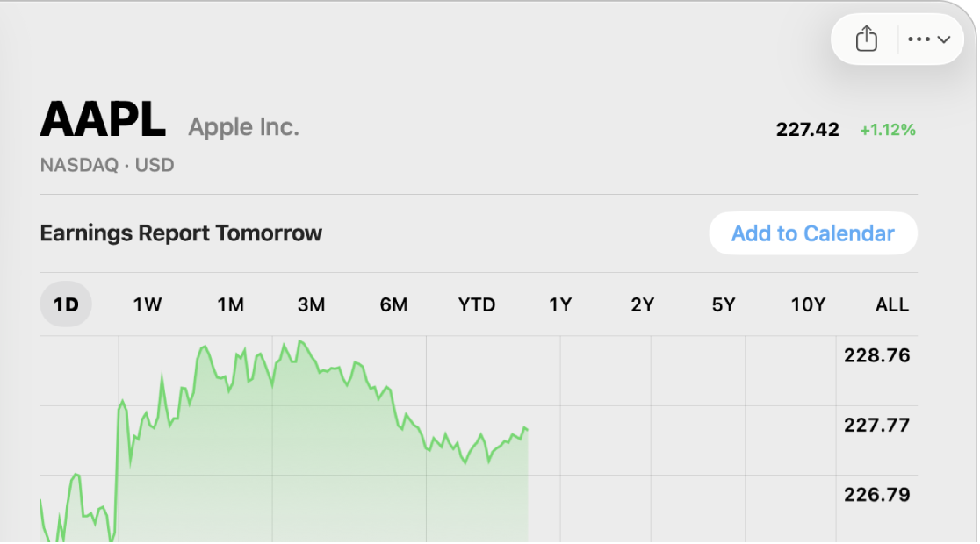Switch to the 1W chart range
980x544 pixels.
(148, 304)
